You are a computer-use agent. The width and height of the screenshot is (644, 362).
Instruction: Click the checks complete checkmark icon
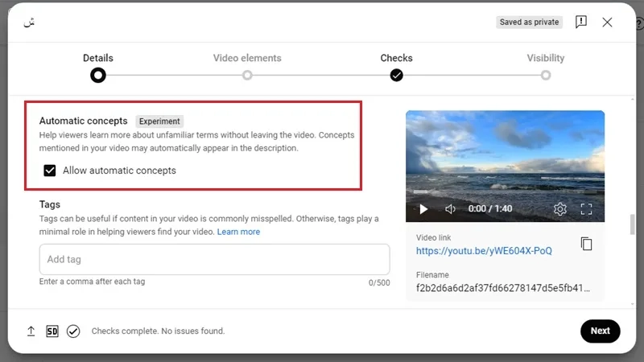(x=73, y=331)
